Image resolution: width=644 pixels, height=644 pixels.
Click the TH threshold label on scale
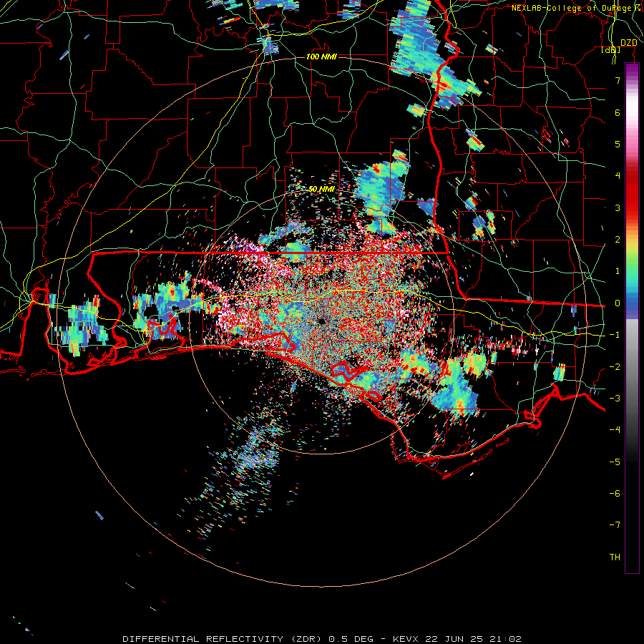pos(615,557)
